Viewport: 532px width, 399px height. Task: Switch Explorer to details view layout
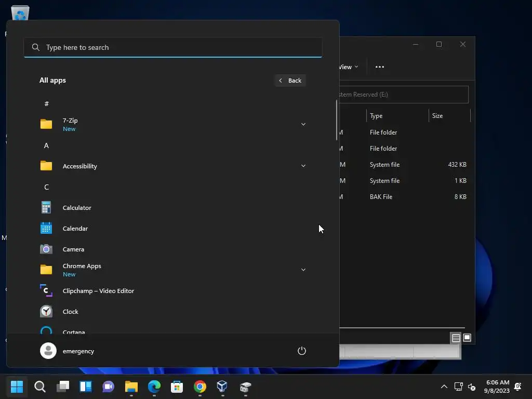[456, 338]
